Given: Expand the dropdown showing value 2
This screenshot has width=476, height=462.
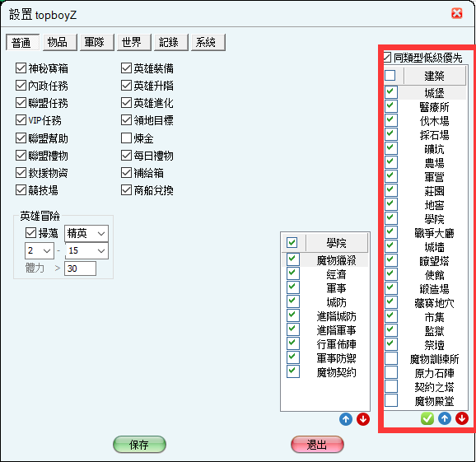Looking at the screenshot, I should coord(40,250).
